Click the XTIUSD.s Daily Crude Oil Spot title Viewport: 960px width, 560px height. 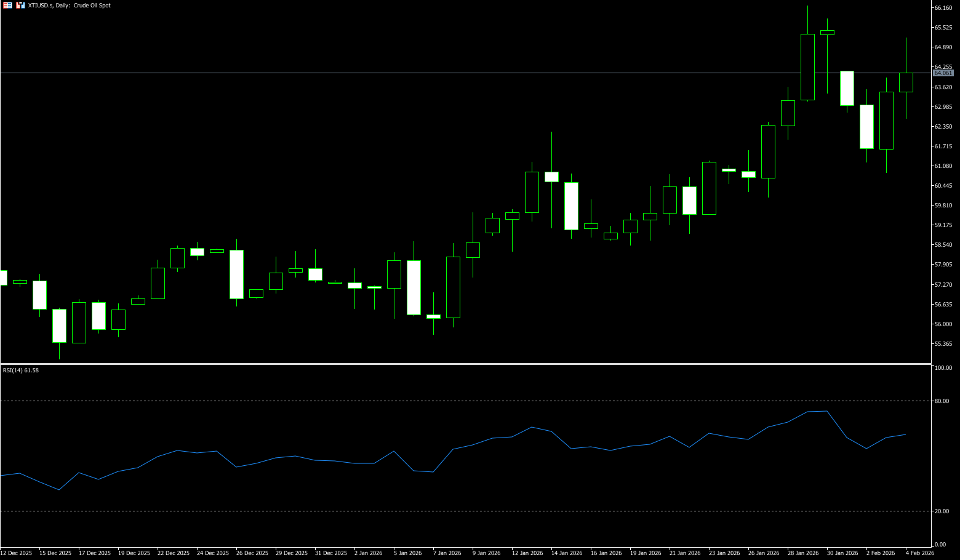pyautogui.click(x=70, y=6)
